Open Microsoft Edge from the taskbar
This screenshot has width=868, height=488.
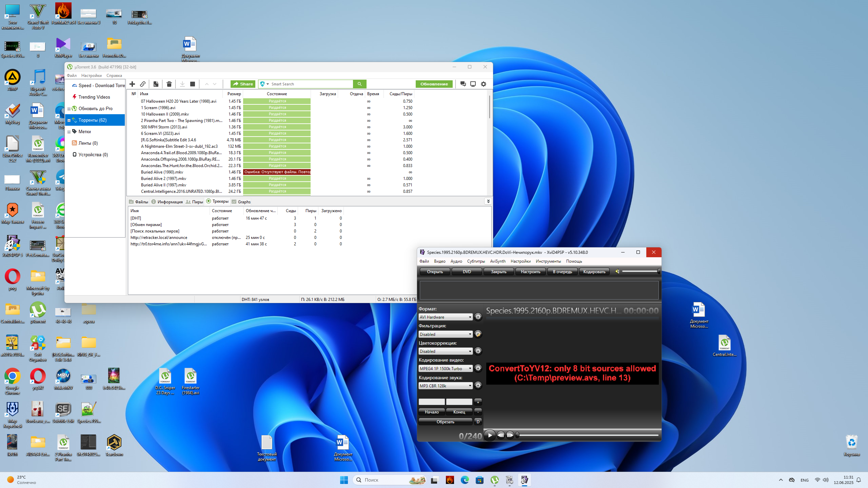point(465,480)
